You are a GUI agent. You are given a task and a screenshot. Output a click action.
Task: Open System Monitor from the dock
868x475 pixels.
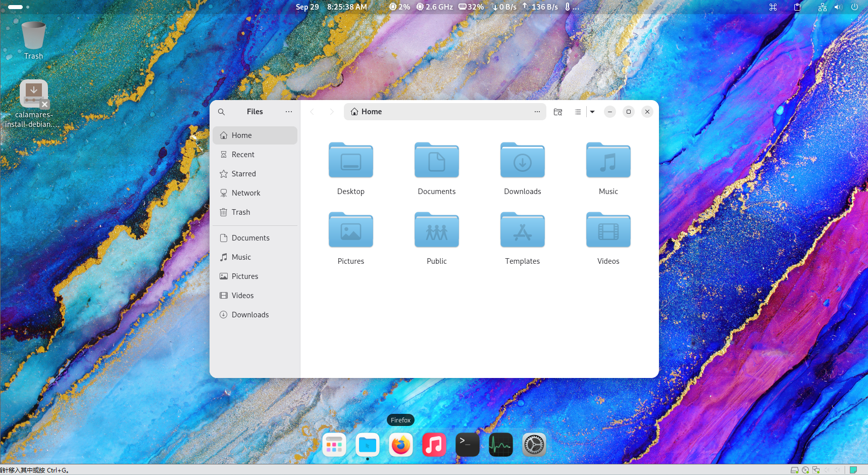(x=501, y=445)
